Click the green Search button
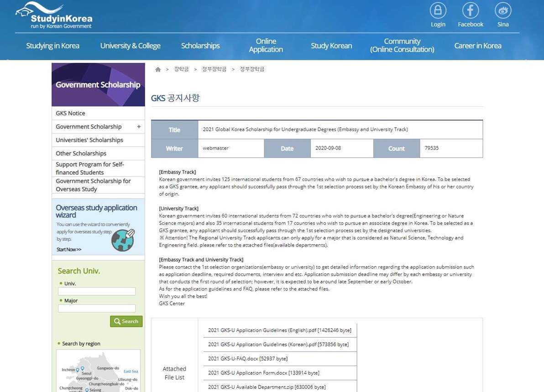This screenshot has height=392, width=544. point(126,321)
